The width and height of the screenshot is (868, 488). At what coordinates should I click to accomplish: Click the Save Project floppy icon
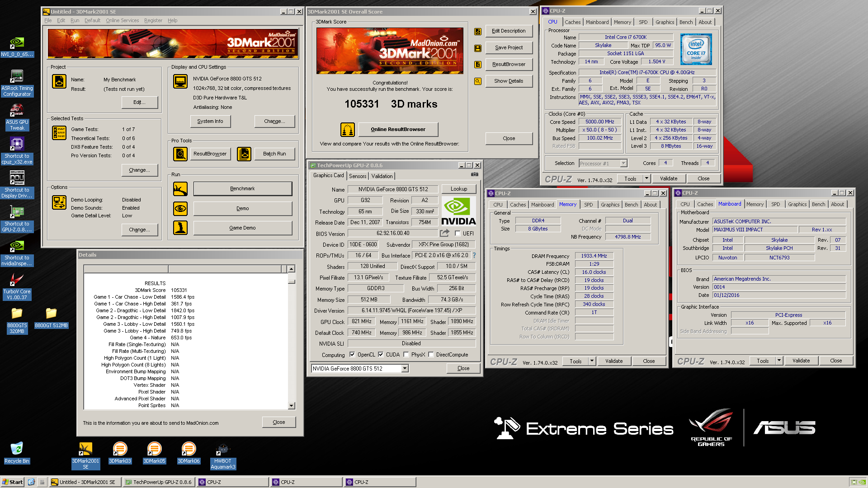tap(477, 48)
